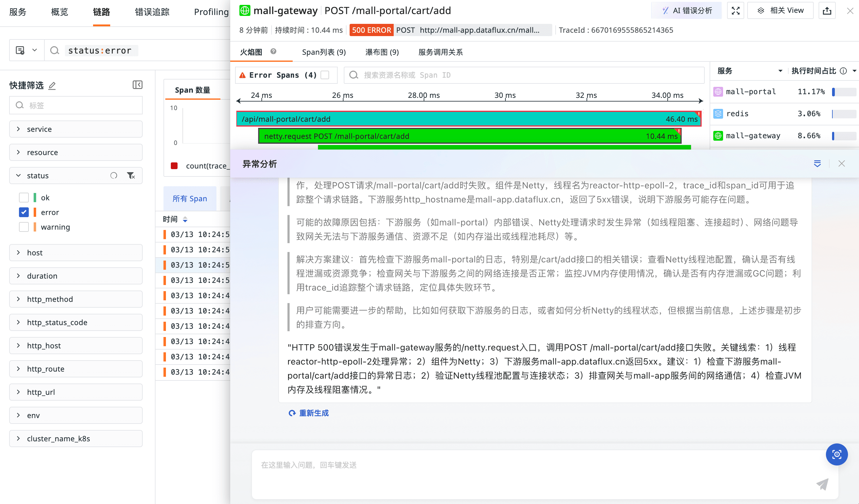Uncheck the error status checkbox
This screenshot has height=504, width=859.
[24, 212]
